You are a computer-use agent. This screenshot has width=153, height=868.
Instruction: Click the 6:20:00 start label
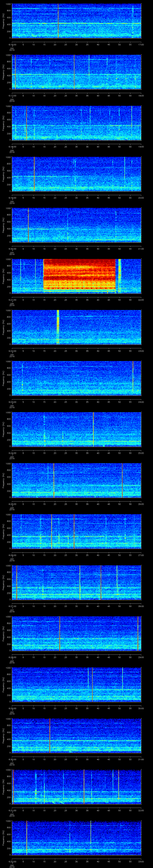click(x=12, y=249)
